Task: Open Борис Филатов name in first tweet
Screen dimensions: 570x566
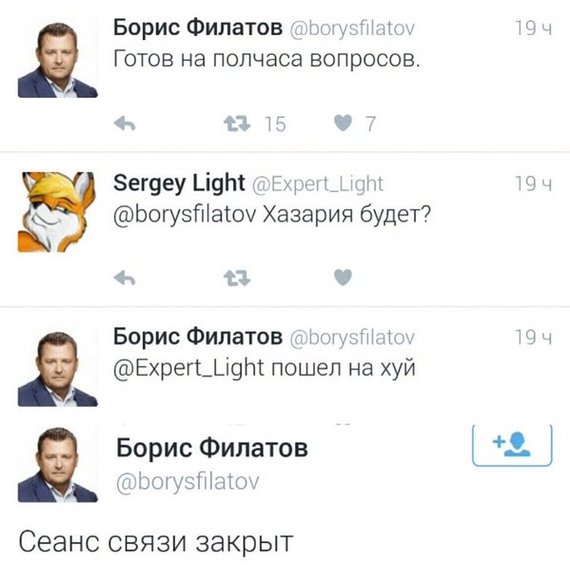Action: coord(198,28)
